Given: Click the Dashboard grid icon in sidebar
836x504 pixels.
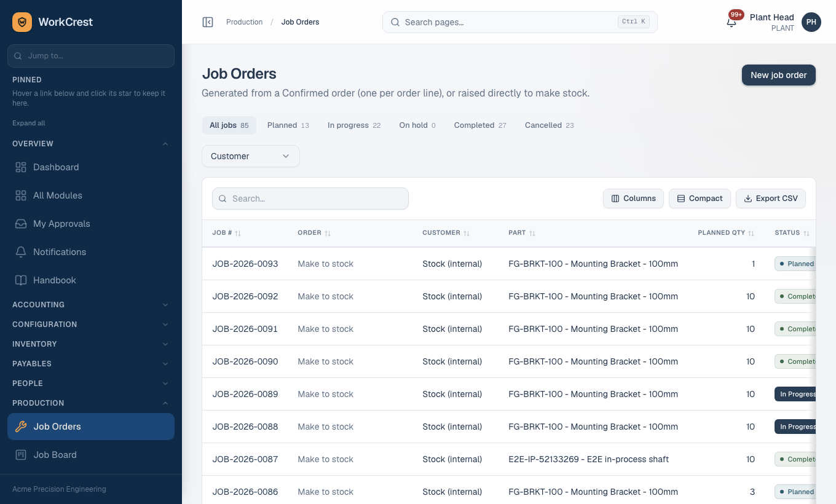Looking at the screenshot, I should 21,167.
